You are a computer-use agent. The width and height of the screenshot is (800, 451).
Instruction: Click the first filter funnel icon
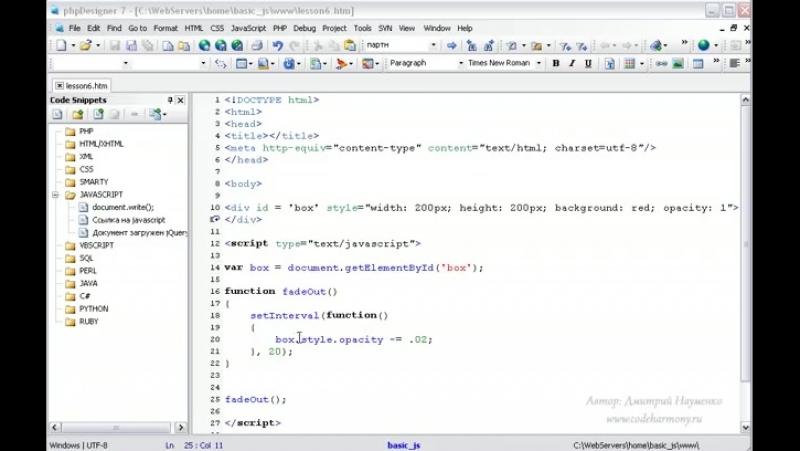pyautogui.click(x=565, y=46)
